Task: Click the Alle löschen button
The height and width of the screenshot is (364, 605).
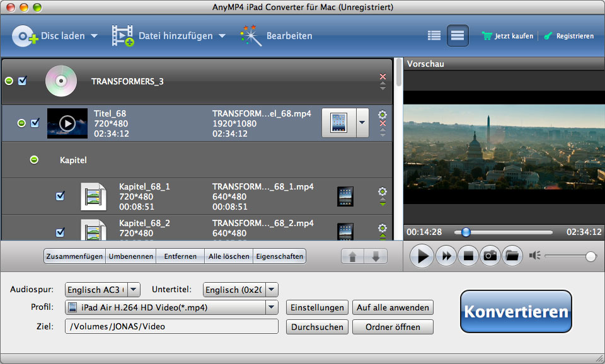Action: tap(229, 256)
